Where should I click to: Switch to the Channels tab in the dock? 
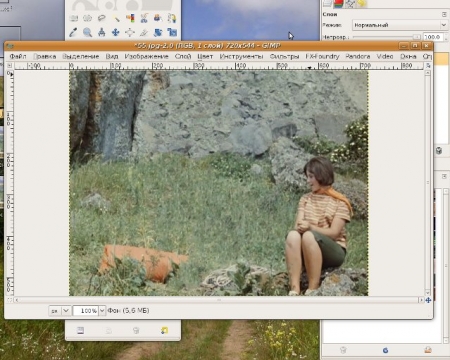(339, 3)
